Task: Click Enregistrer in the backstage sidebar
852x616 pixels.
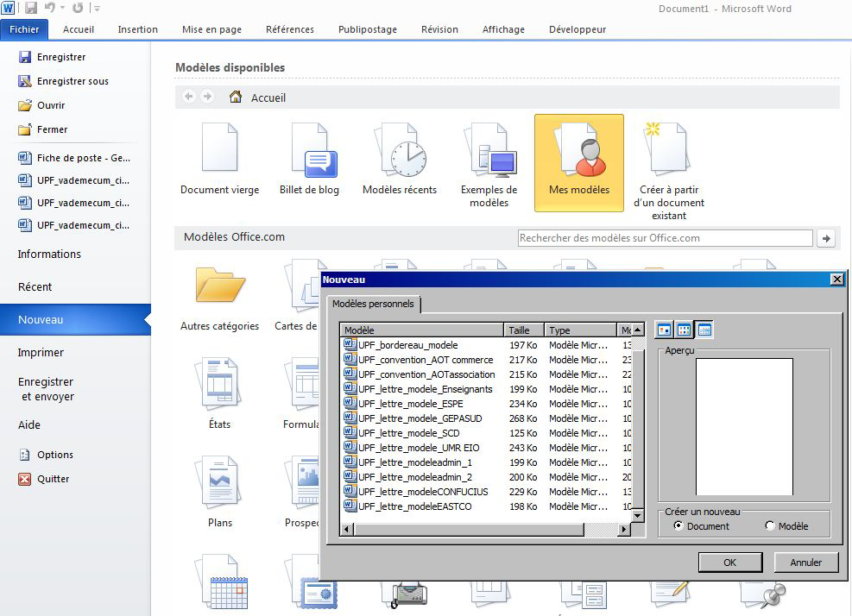Action: [x=52, y=57]
